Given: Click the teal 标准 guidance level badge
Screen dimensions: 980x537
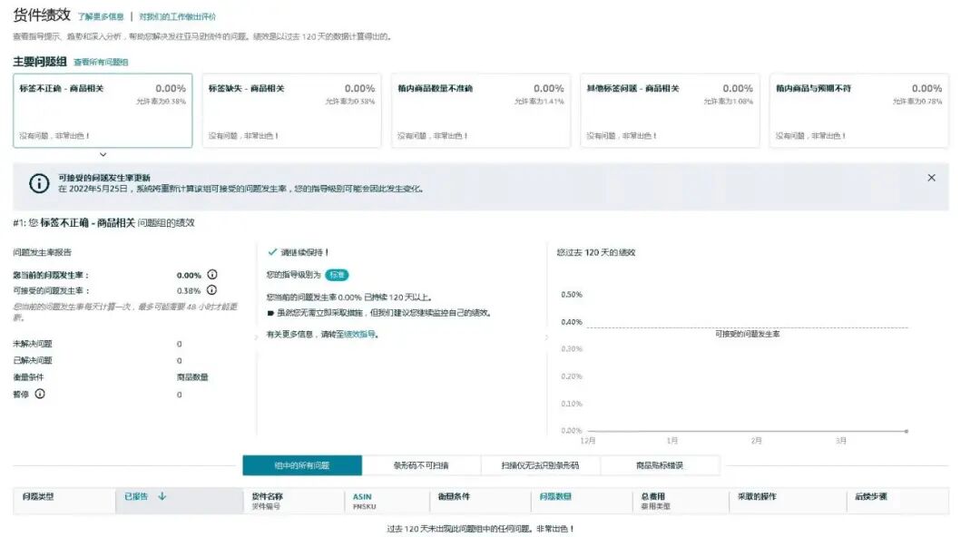Looking at the screenshot, I should (x=338, y=276).
